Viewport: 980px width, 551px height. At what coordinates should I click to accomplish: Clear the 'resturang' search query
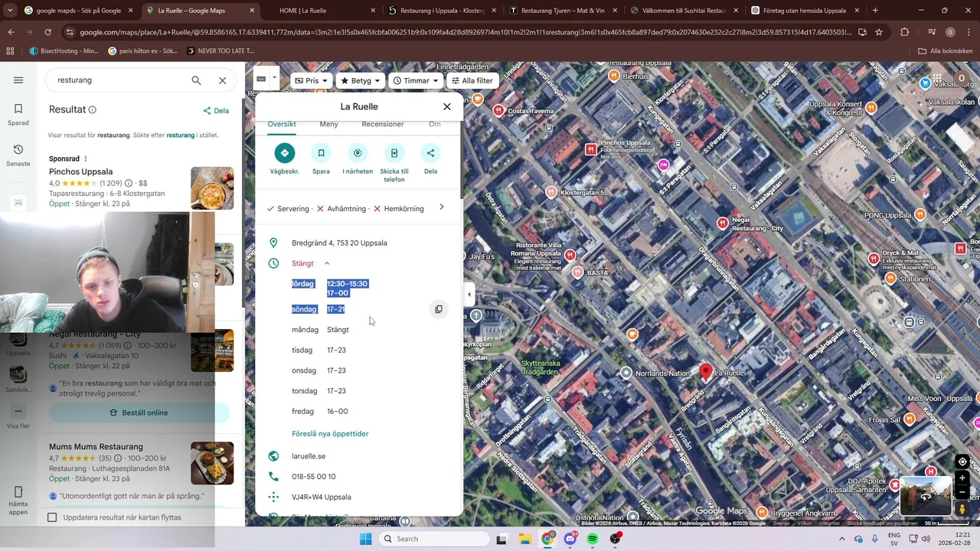[222, 80]
